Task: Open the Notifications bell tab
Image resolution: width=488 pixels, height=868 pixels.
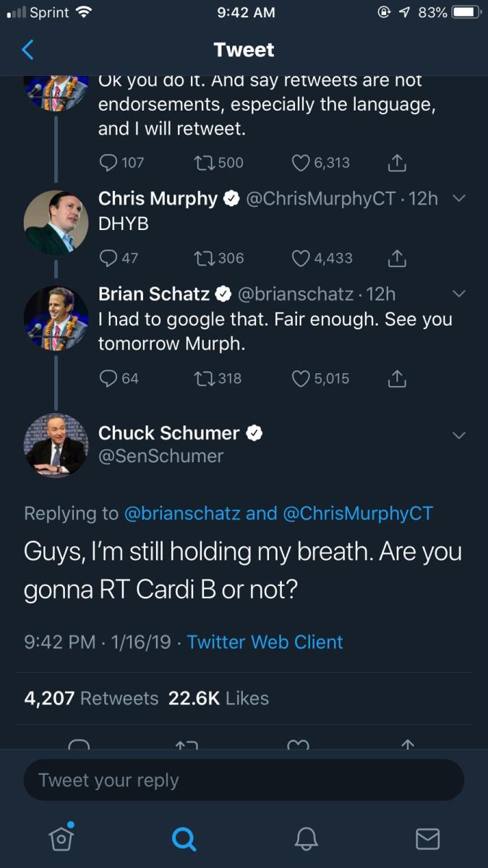Action: (x=306, y=838)
